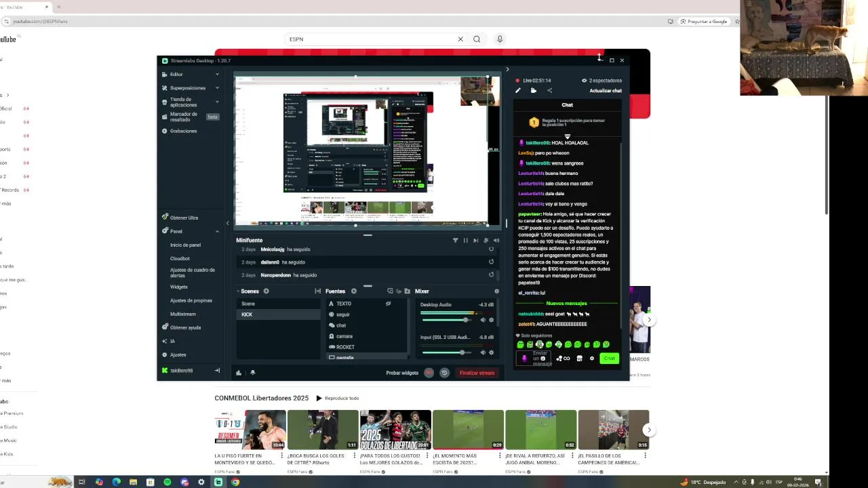Replay the dailann0 follow alert
Viewport: 868px width, 488px height.
click(x=491, y=262)
